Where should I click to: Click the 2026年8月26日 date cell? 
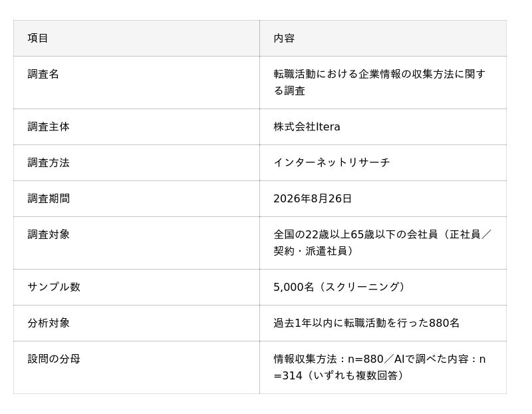(x=313, y=198)
